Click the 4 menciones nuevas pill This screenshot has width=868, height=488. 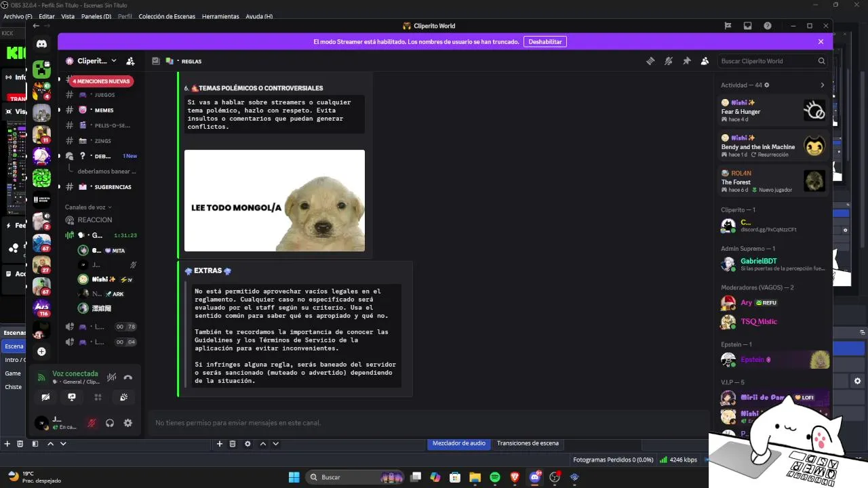point(100,81)
